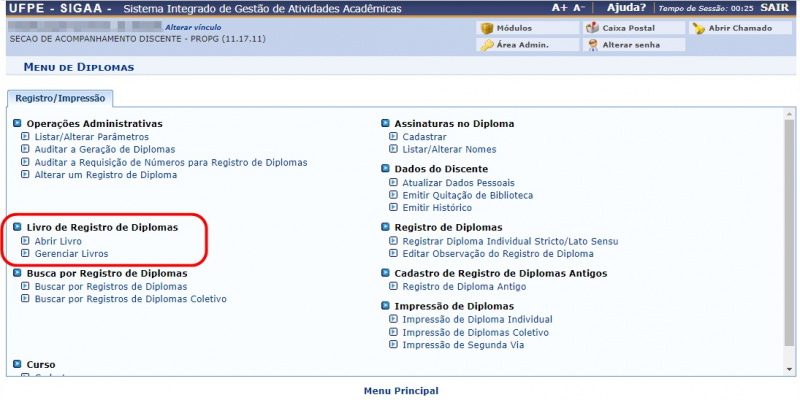Click the Dados do Discente heading

click(x=441, y=169)
